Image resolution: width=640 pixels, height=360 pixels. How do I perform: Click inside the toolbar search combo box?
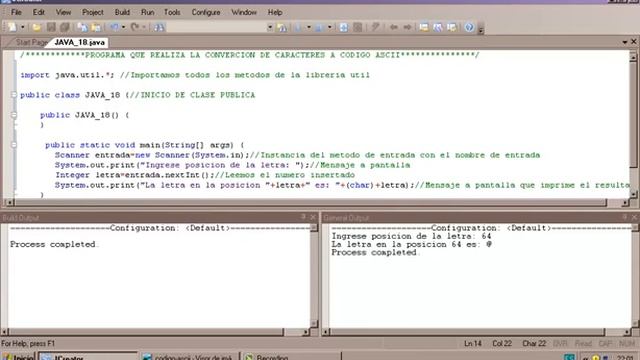tap(216, 27)
